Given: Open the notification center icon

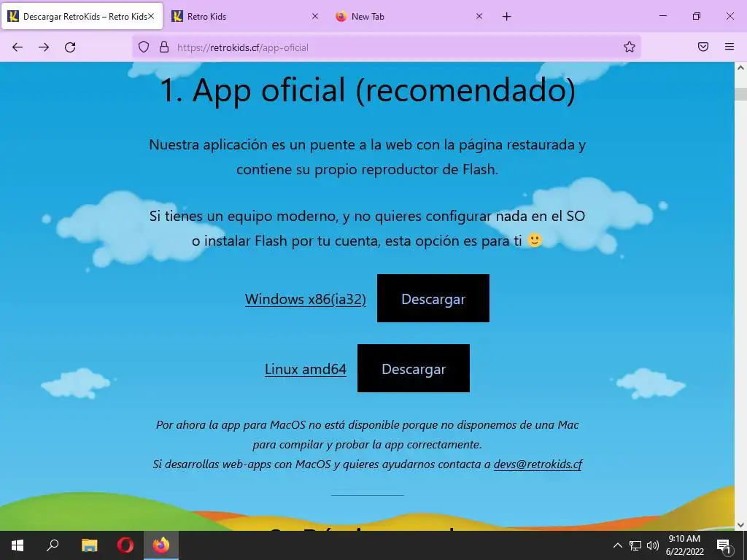Looking at the screenshot, I should [724, 545].
